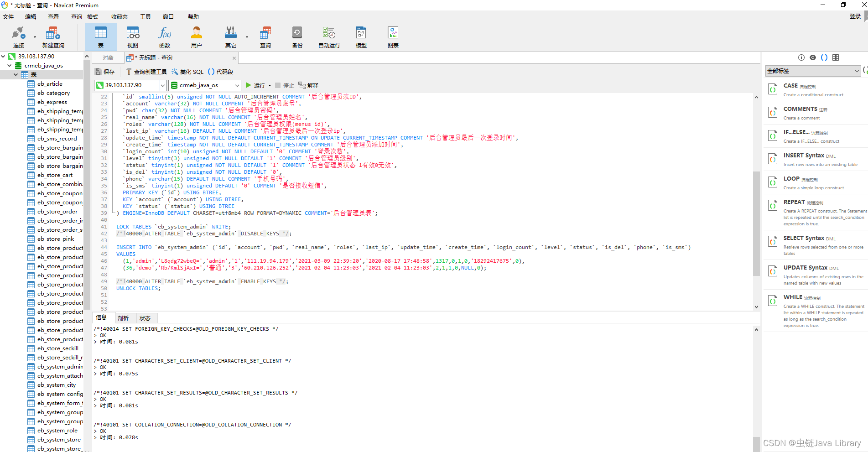868x452 pixels.
Task: Open the 查看 menu
Action: point(53,17)
